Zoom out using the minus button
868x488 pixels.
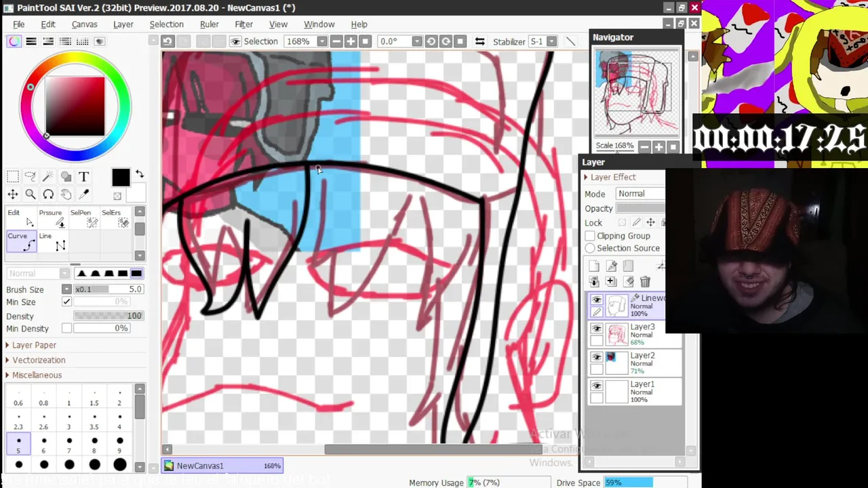pos(336,41)
